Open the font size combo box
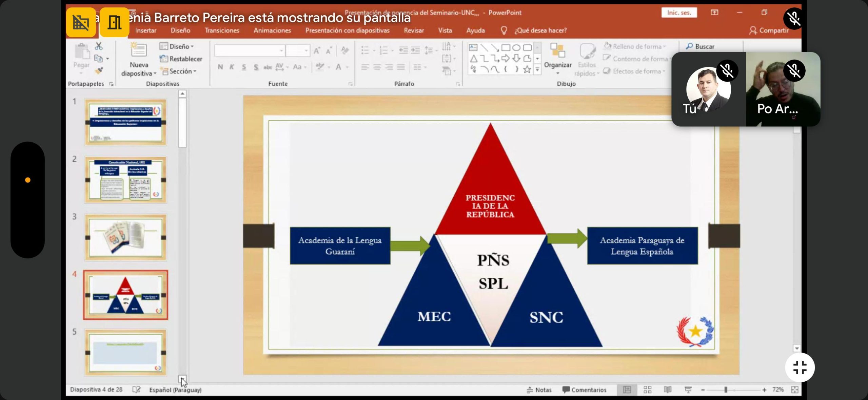The image size is (868, 400). pos(298,51)
